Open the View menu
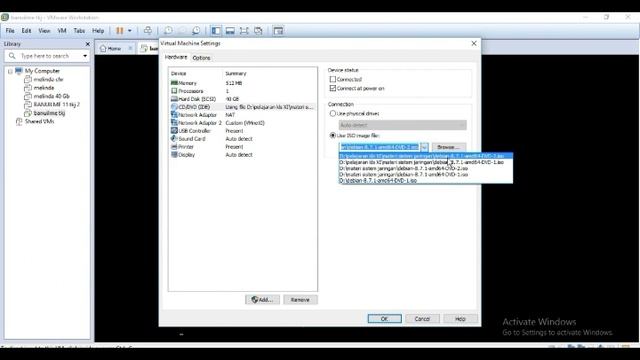640x360 pixels. point(44,31)
